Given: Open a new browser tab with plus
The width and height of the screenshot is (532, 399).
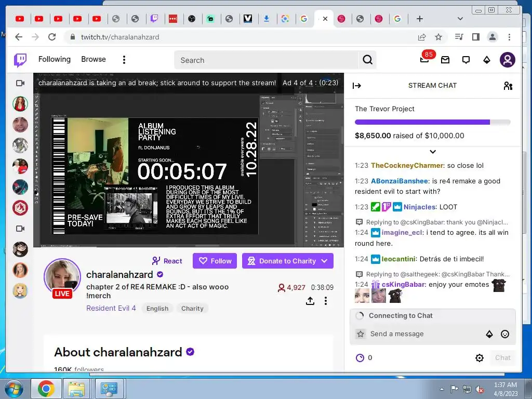Looking at the screenshot, I should pyautogui.click(x=420, y=19).
